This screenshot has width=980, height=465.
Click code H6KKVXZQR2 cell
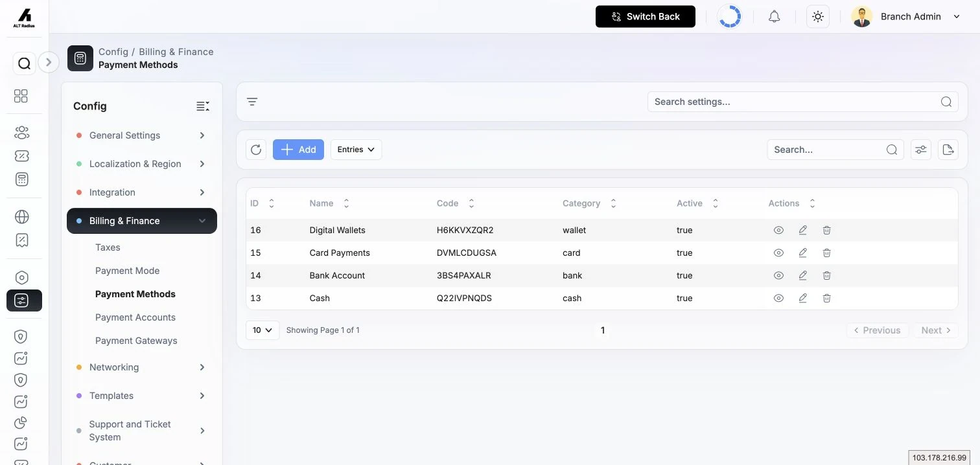(x=465, y=230)
